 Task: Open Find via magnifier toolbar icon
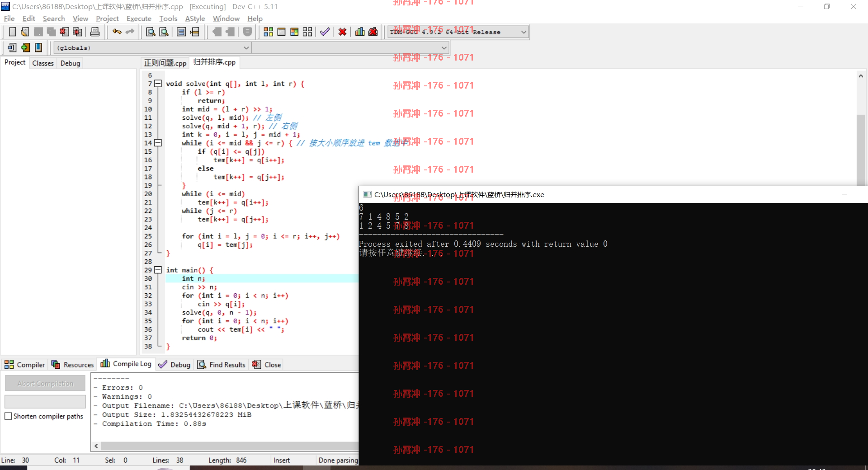(x=151, y=32)
